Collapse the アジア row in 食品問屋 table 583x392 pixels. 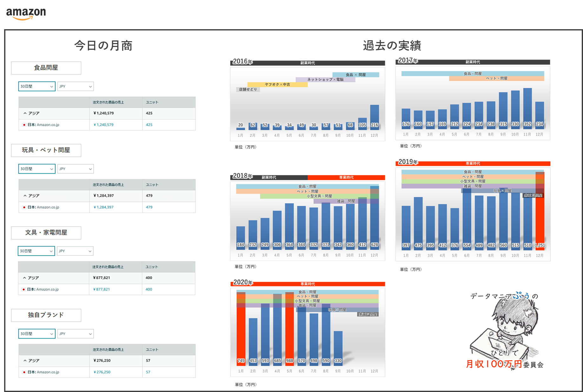pyautogui.click(x=25, y=113)
